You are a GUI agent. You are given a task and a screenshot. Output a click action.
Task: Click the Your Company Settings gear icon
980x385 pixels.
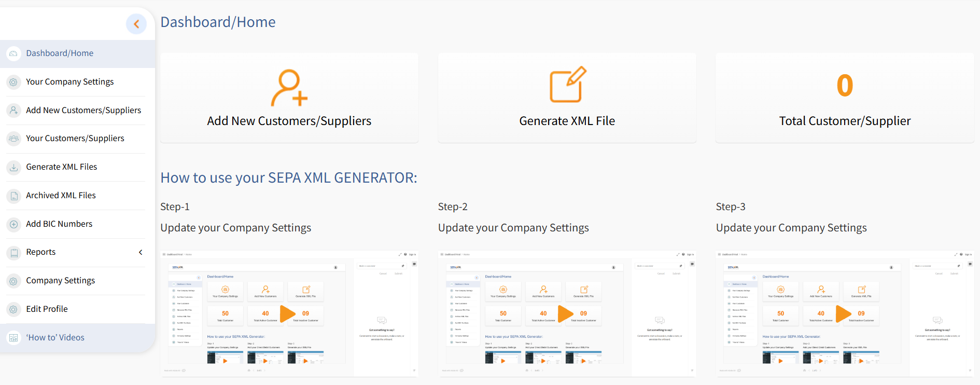pos(13,82)
